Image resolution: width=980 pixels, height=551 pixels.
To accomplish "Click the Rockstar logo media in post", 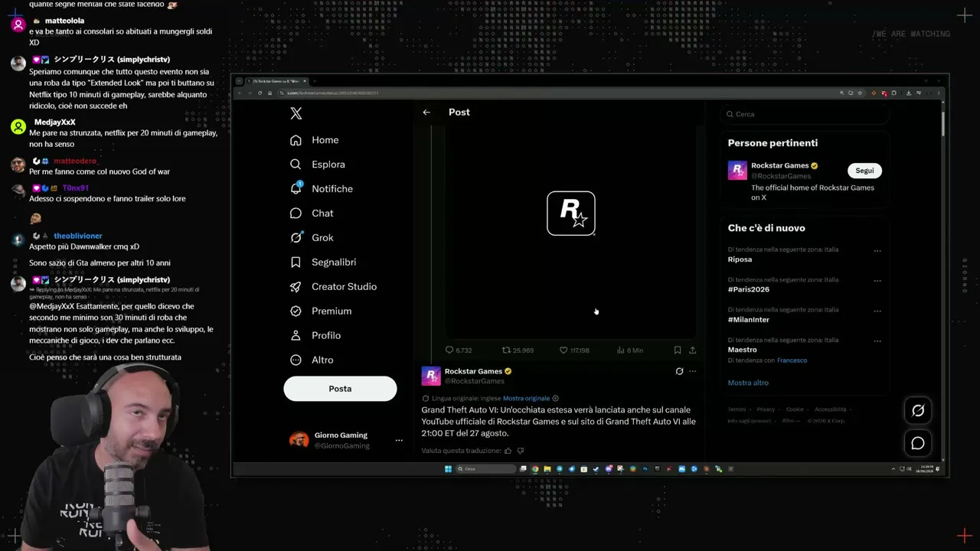I will click(571, 214).
